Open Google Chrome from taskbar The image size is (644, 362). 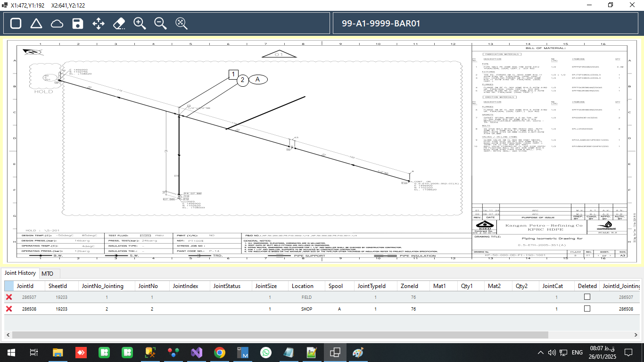(219, 352)
